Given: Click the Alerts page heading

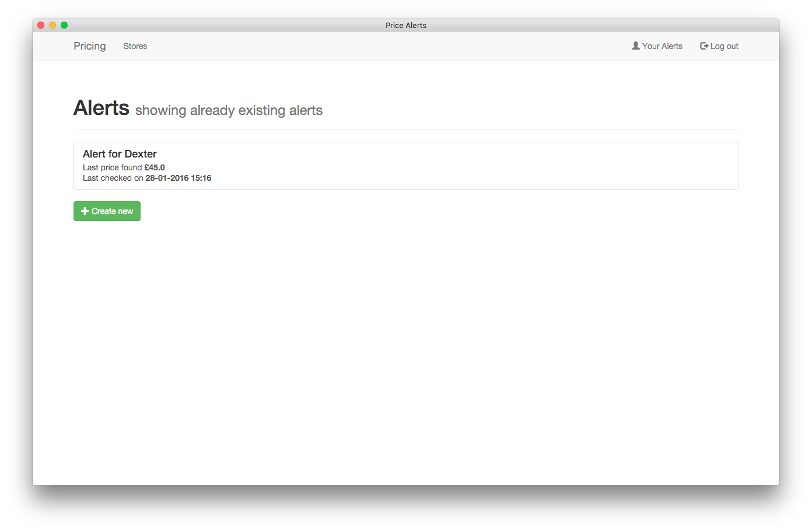Looking at the screenshot, I should point(101,108).
